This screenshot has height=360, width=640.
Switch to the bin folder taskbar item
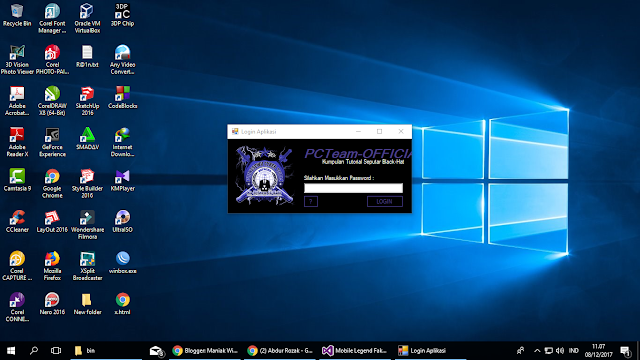[105, 351]
